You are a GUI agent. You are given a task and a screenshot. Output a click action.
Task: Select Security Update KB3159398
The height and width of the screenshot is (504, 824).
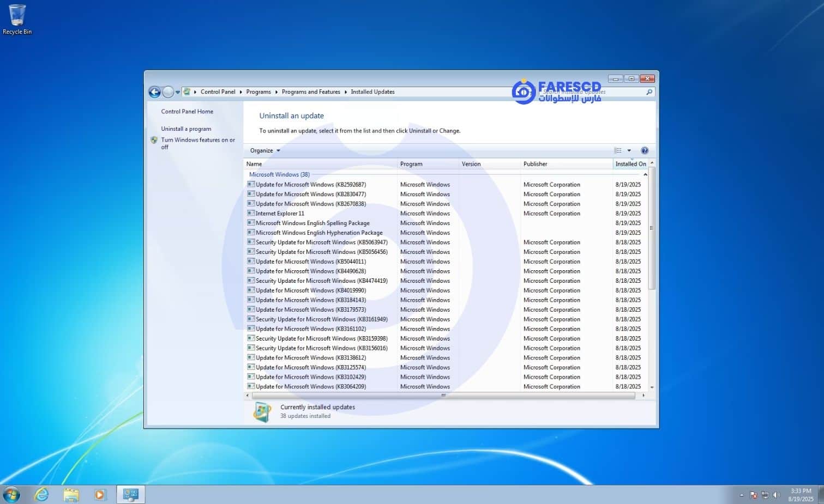coord(446,338)
